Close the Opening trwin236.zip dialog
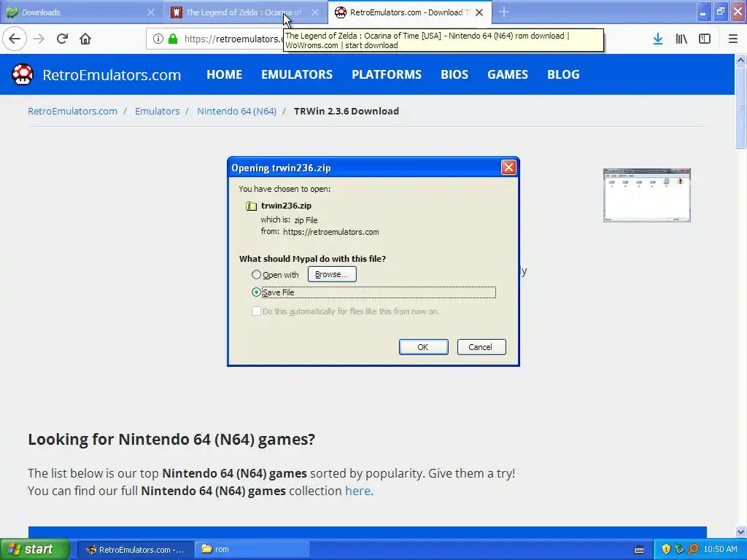Image resolution: width=747 pixels, height=560 pixels. point(508,167)
